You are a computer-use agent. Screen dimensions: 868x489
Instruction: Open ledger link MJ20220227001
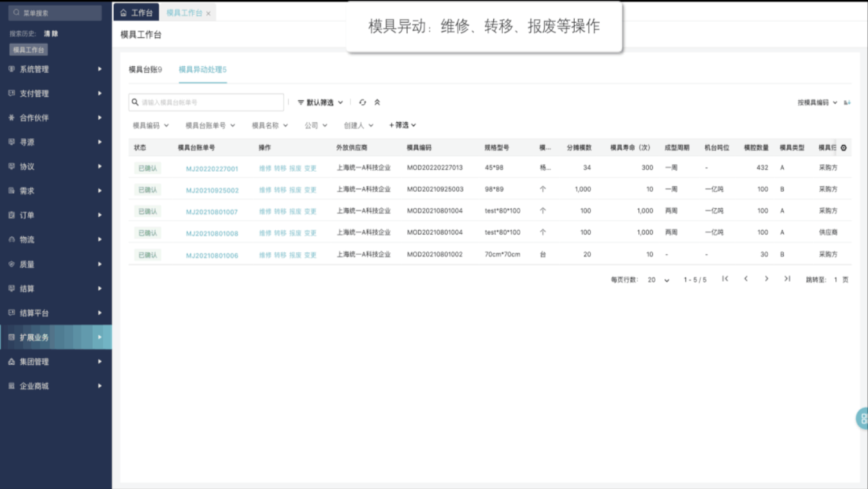(x=212, y=169)
